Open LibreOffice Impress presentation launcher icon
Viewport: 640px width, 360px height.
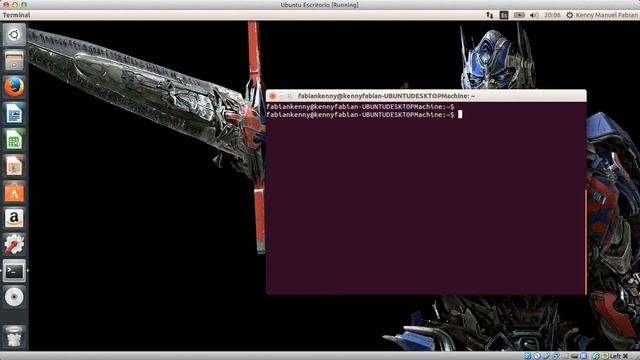14,166
